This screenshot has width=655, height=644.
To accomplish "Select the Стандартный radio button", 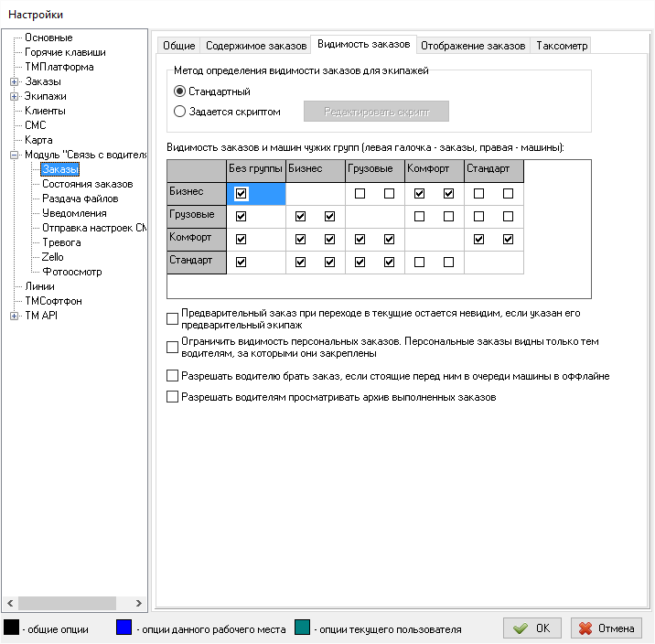I will pyautogui.click(x=180, y=91).
